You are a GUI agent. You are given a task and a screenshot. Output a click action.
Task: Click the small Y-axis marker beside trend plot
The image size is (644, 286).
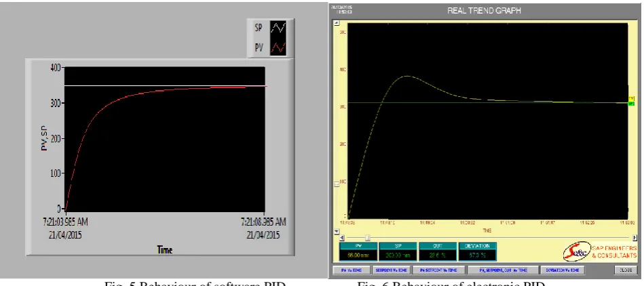point(337,184)
